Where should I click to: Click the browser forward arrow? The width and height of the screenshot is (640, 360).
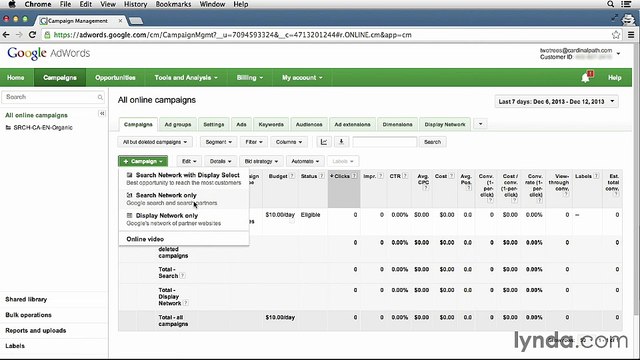coord(19,35)
